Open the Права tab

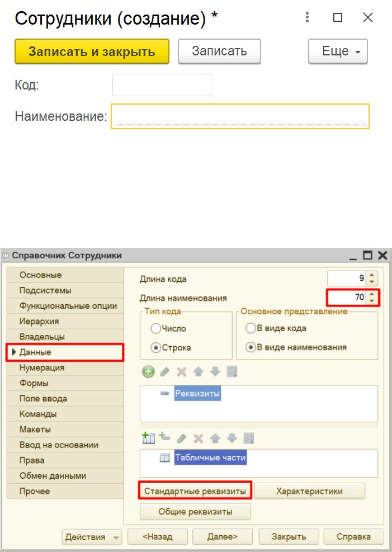[65, 460]
